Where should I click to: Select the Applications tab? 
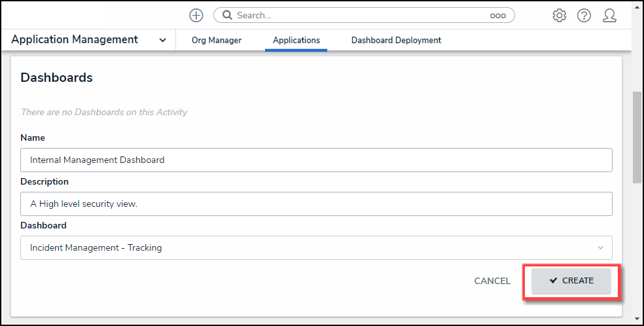pos(296,40)
